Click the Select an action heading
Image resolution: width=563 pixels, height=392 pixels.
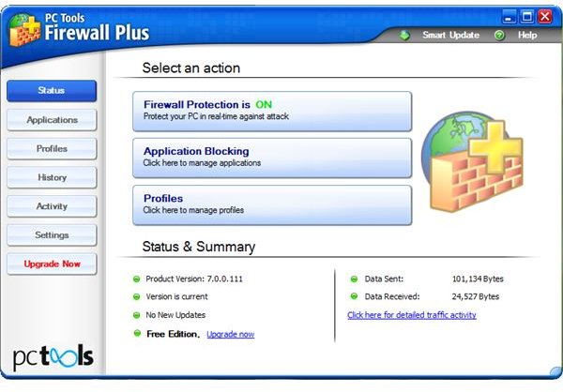(x=191, y=68)
